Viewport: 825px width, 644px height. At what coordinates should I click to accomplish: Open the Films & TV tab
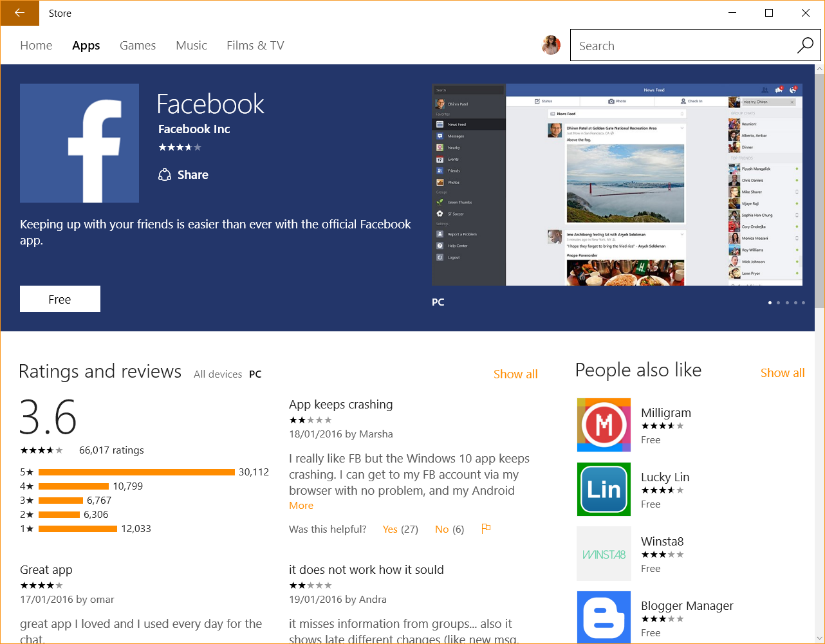(255, 45)
